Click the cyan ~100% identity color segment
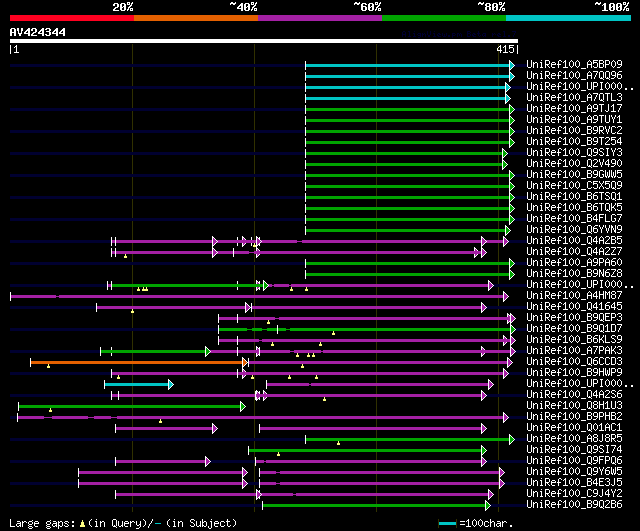Image resolution: width=640 pixels, height=531 pixels. [569, 18]
